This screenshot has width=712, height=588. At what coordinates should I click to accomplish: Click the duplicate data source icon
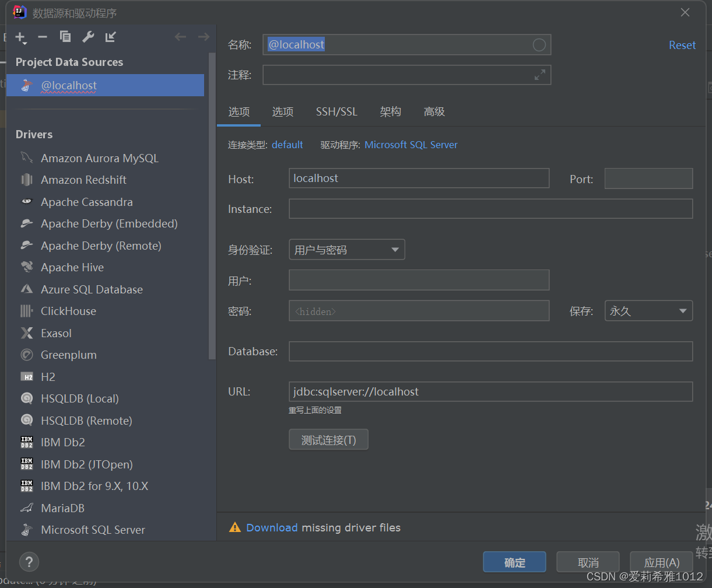[65, 37]
